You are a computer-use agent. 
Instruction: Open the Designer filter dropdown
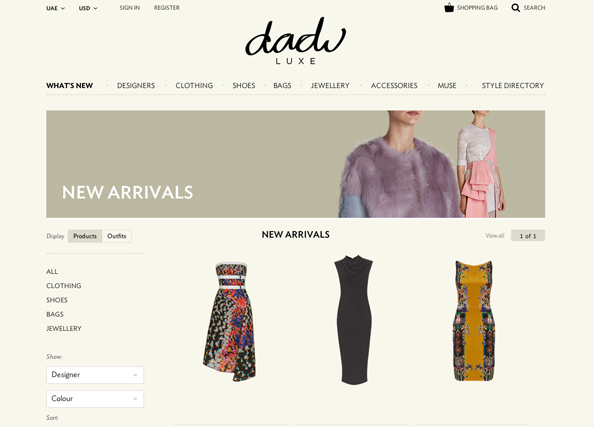[95, 375]
